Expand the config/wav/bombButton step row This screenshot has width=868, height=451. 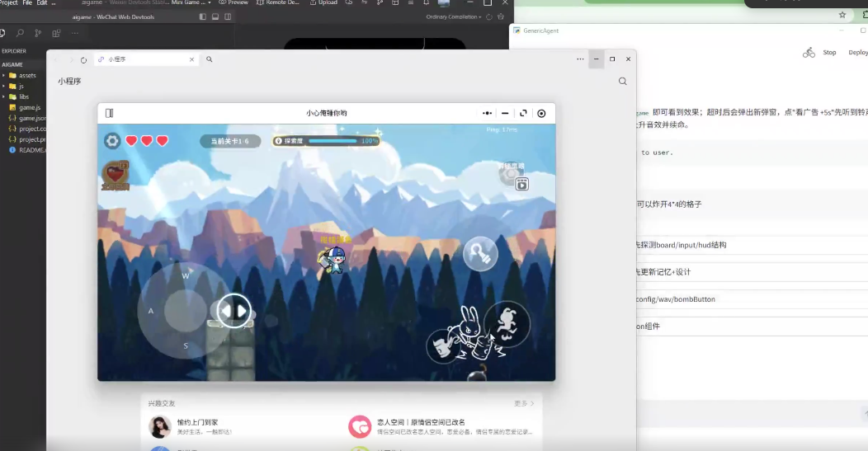(752, 299)
